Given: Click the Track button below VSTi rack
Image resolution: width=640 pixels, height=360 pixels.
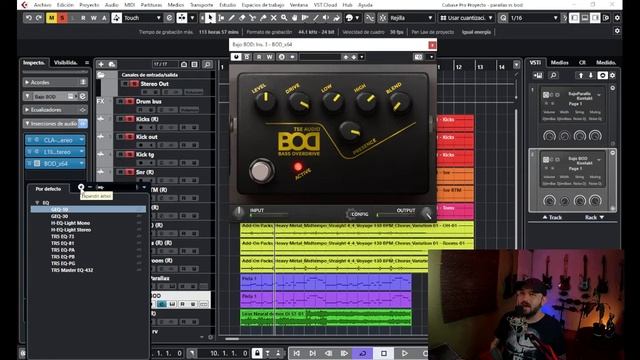Looking at the screenshot, I should (552, 218).
